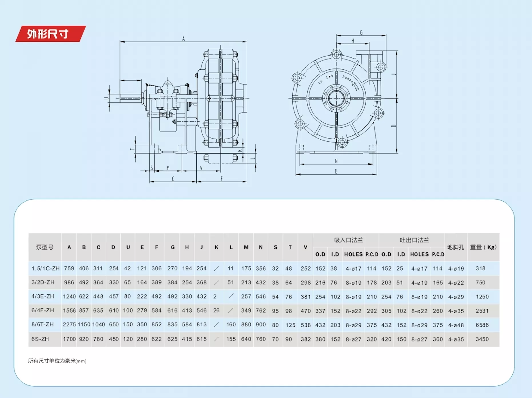This screenshot has height=398, width=532.
Task: Click the 重量 (Kg) column header
Action: pos(483,247)
